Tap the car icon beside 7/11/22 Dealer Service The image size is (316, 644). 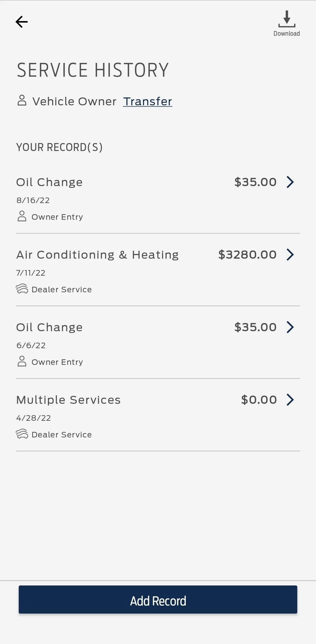coord(22,289)
